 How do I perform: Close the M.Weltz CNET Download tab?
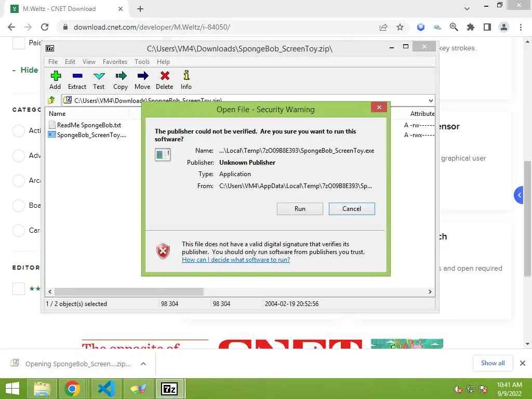click(x=121, y=9)
